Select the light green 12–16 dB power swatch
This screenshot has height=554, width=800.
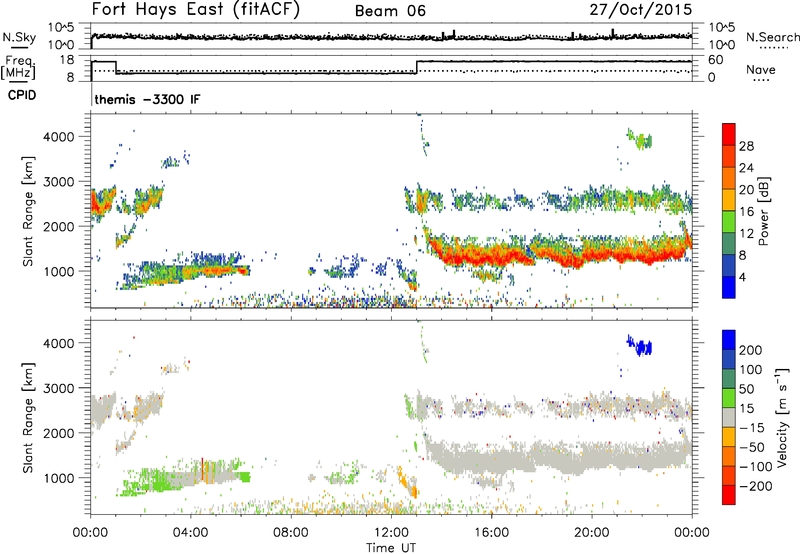[x=729, y=222]
